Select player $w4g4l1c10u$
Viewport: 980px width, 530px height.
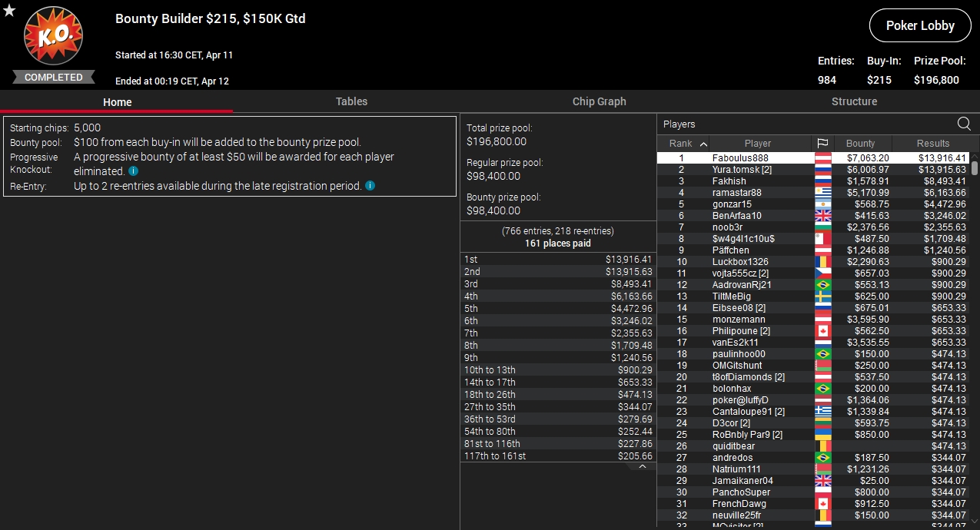(x=813, y=239)
